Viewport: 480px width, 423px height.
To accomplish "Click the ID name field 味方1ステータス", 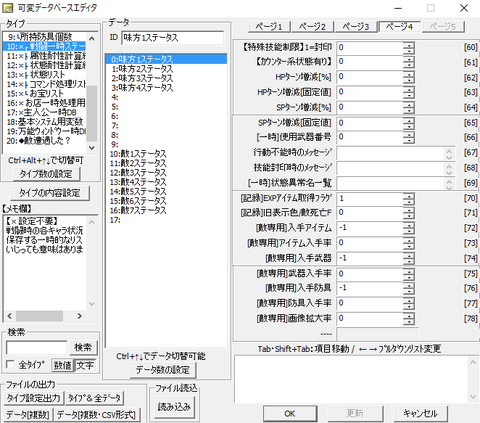I will click(x=173, y=38).
